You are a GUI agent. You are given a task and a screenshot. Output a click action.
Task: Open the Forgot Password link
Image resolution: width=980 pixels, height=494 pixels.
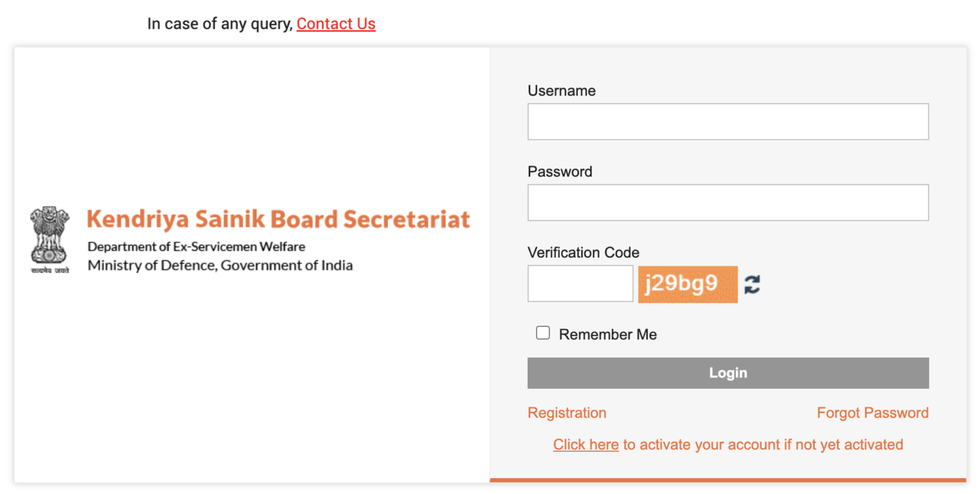(872, 413)
